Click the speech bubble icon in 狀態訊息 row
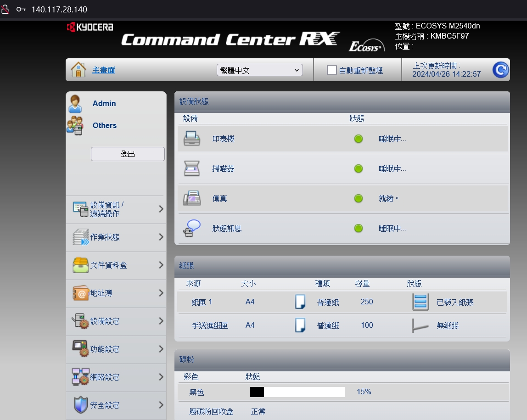Screen dimensions: 527x420 coord(192,228)
